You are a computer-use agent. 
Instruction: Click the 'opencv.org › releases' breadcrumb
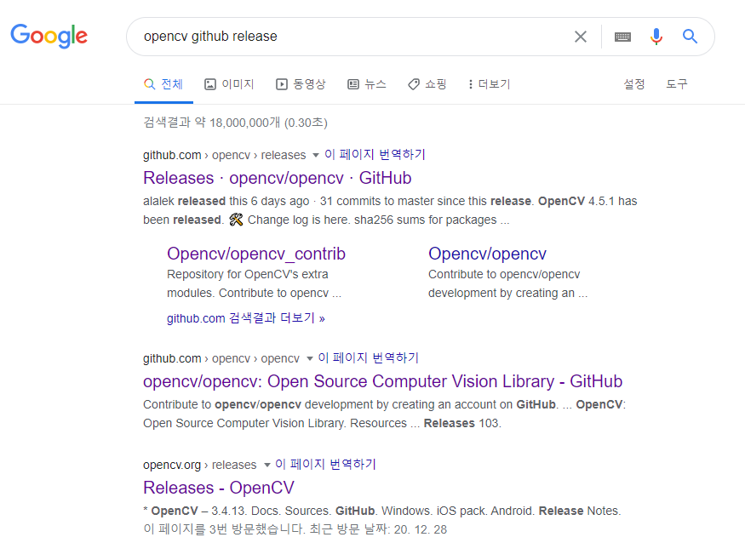tap(199, 465)
